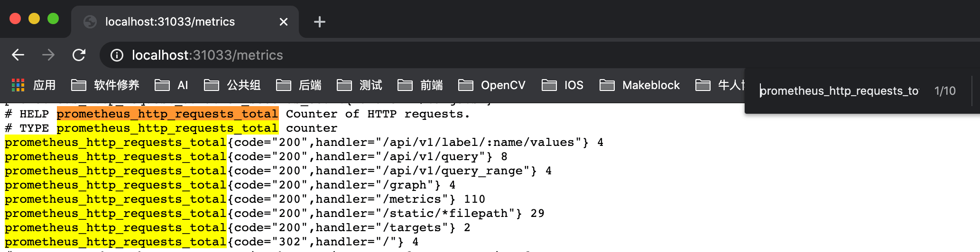Click the handler="/api/v1/query" metric row
Viewport: 980px width, 252px height.
coord(256,157)
